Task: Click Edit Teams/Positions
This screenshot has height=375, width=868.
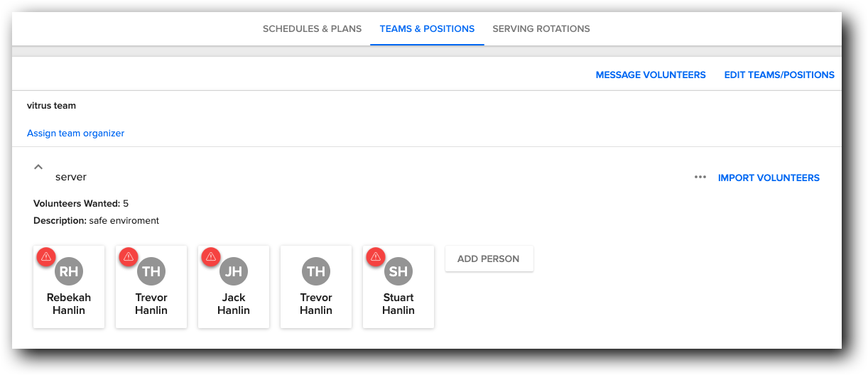Action: tap(779, 75)
